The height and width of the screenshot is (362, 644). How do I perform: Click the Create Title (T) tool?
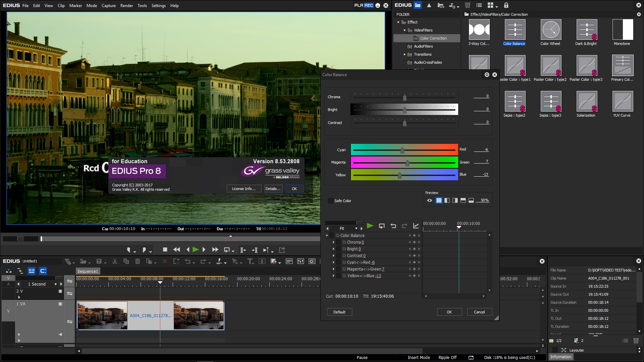[x=250, y=261]
